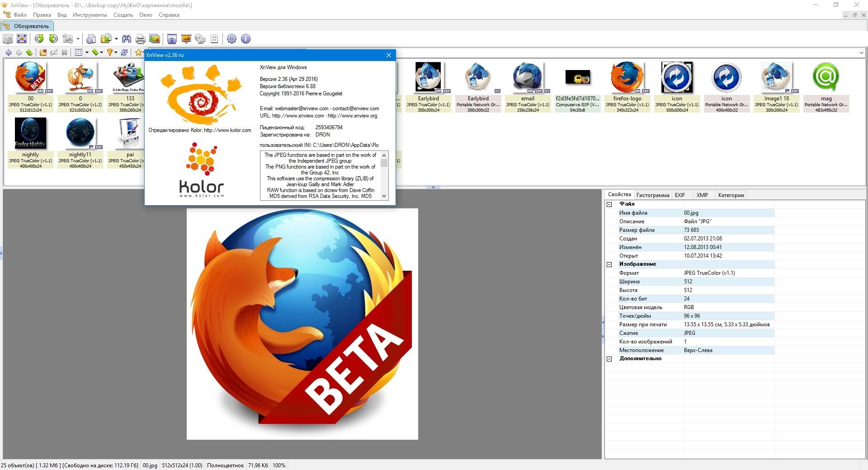The height and width of the screenshot is (470, 868).
Task: Select the Обозреватель tab
Action: tap(27, 26)
